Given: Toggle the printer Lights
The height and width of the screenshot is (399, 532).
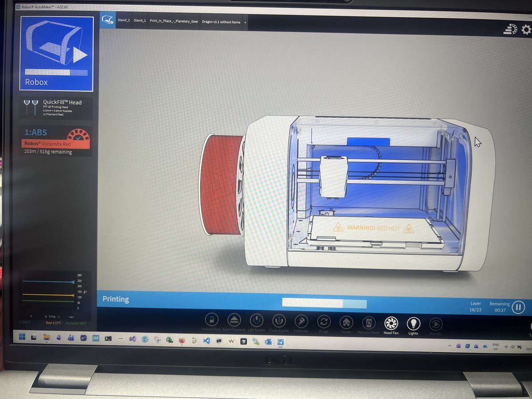Looking at the screenshot, I should click(x=413, y=325).
